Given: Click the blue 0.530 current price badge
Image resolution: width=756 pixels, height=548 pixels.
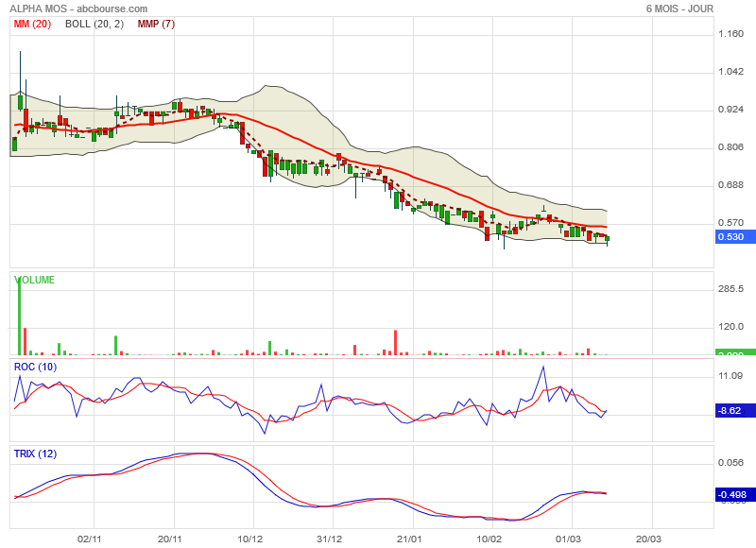Looking at the screenshot, I should click(730, 237).
